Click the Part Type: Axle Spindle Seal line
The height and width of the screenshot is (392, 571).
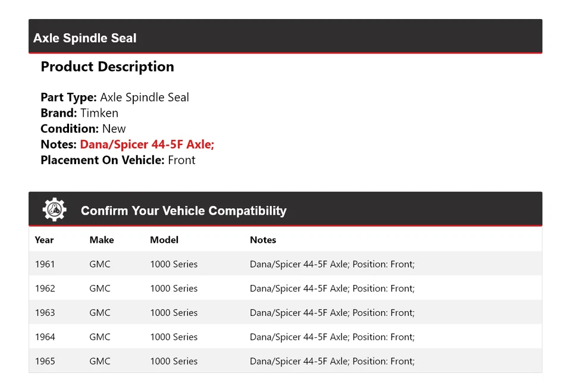[115, 98]
